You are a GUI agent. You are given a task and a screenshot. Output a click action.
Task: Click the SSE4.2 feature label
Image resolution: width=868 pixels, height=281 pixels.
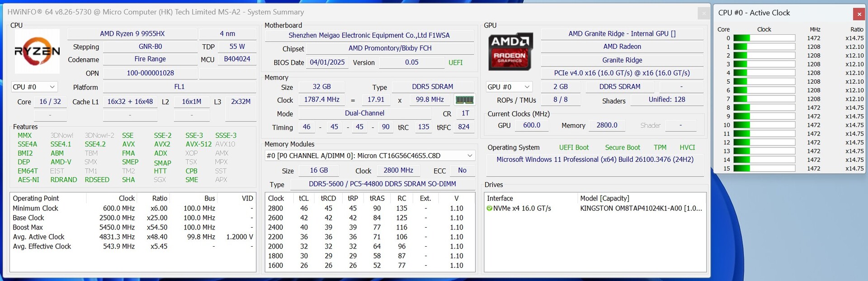[95, 144]
